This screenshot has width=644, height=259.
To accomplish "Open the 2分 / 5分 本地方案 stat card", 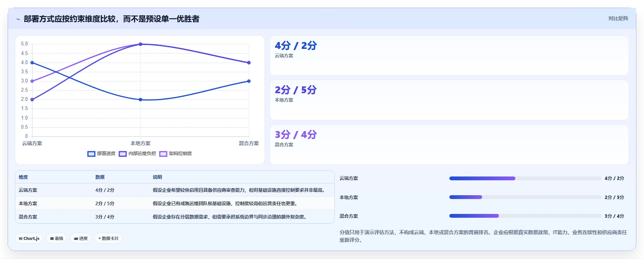I will [449, 100].
